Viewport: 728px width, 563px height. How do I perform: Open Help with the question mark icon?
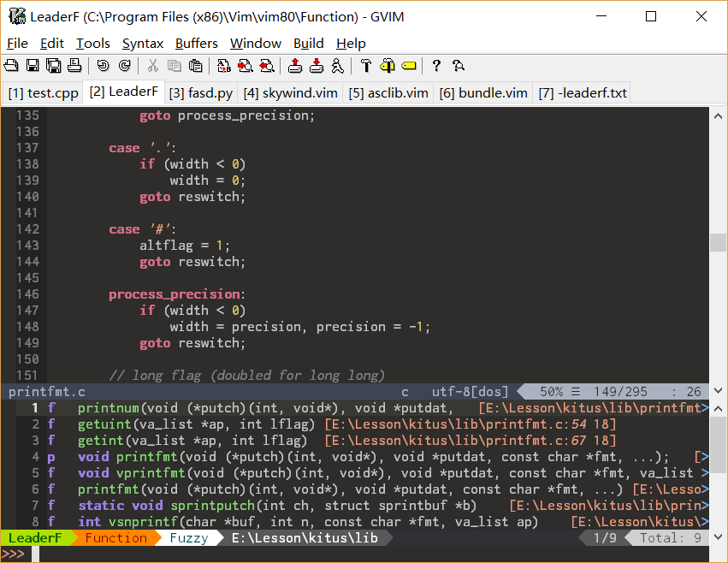(436, 66)
